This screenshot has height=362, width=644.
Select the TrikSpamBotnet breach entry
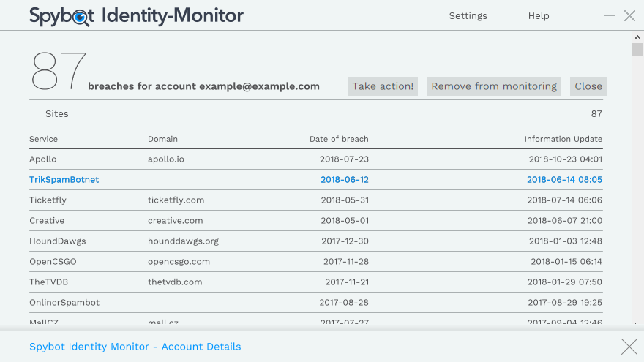pos(64,180)
